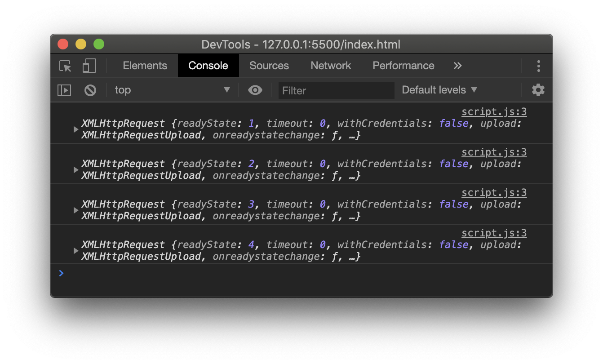Image resolution: width=603 pixels, height=364 pixels.
Task: Show the console drawer panel icon
Action: [64, 90]
